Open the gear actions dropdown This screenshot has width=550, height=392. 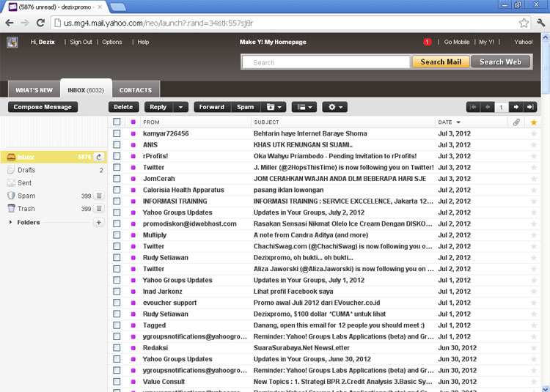[x=335, y=107]
